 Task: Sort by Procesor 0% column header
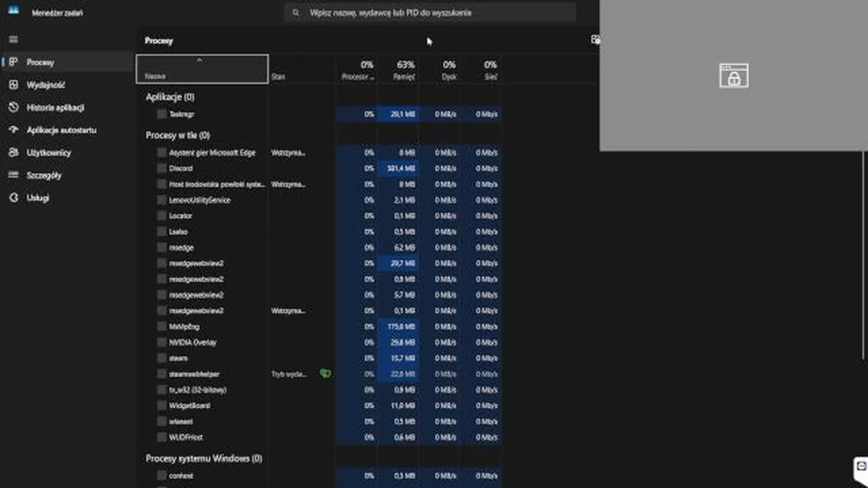[357, 69]
